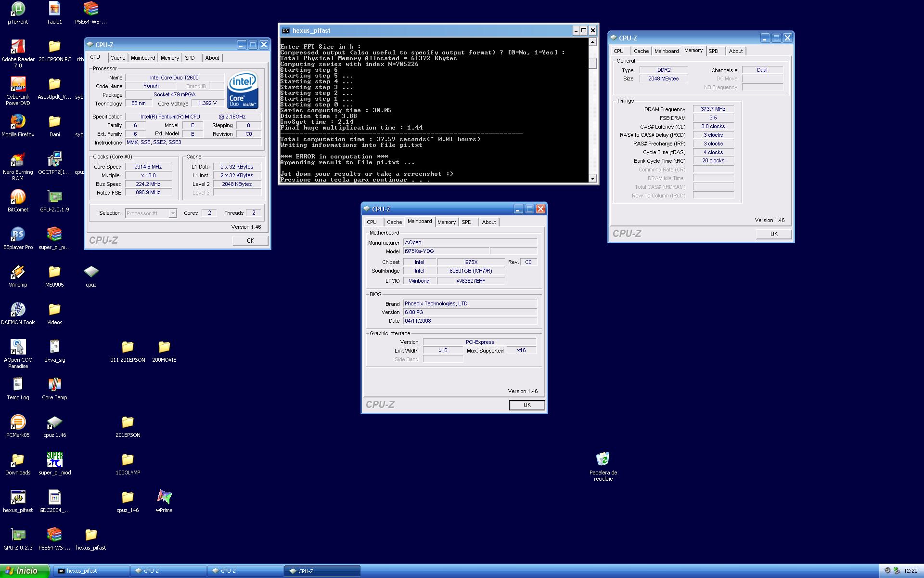The width and height of the screenshot is (924, 578).
Task: Switch to CPU tab in Mainboard CPU-Z window
Action: [372, 222]
